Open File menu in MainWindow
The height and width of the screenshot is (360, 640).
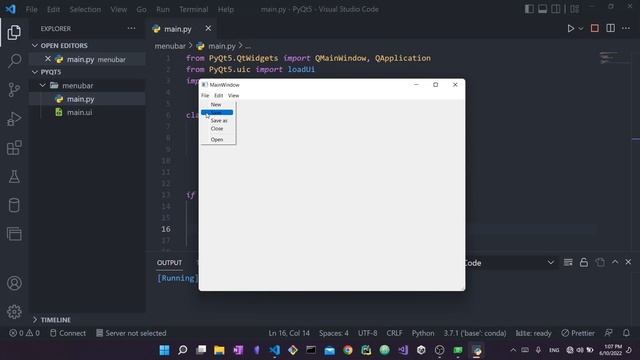[x=205, y=96]
